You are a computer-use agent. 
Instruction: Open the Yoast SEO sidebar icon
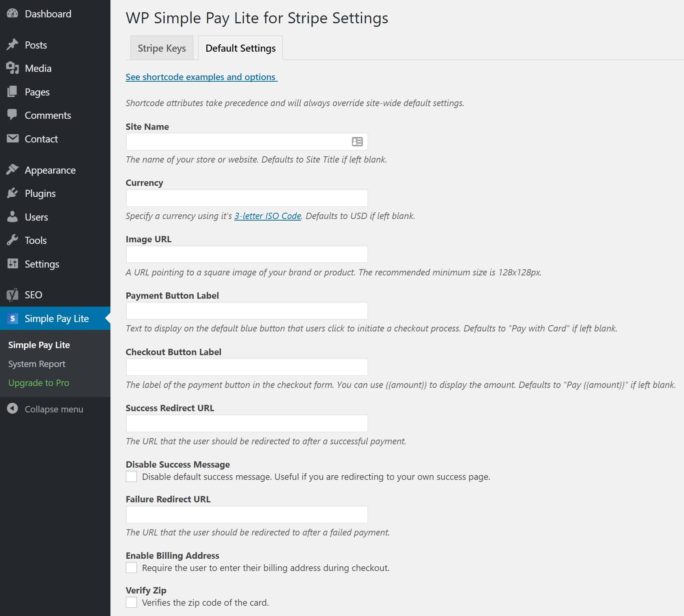(12, 294)
